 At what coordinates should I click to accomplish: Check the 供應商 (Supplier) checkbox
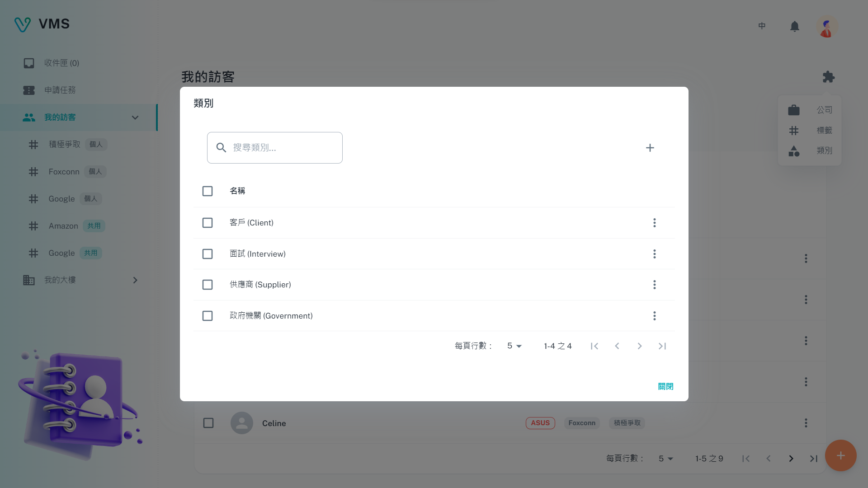coord(208,285)
